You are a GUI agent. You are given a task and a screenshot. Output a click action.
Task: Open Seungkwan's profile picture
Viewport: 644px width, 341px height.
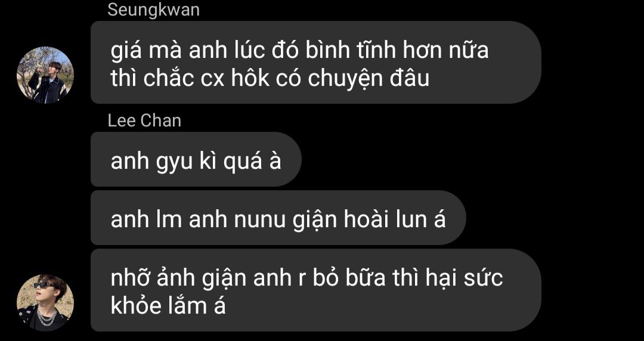pyautogui.click(x=45, y=75)
